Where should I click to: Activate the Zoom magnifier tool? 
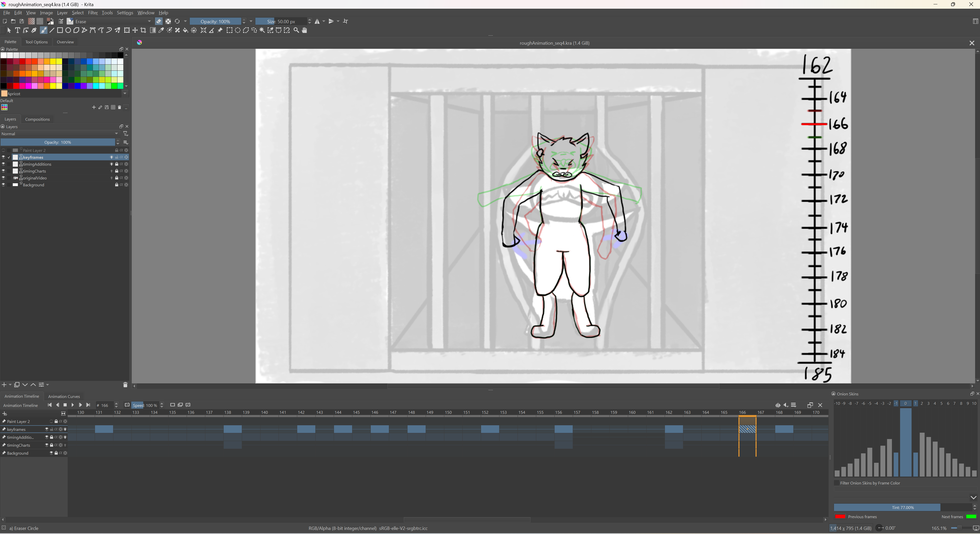(x=296, y=30)
